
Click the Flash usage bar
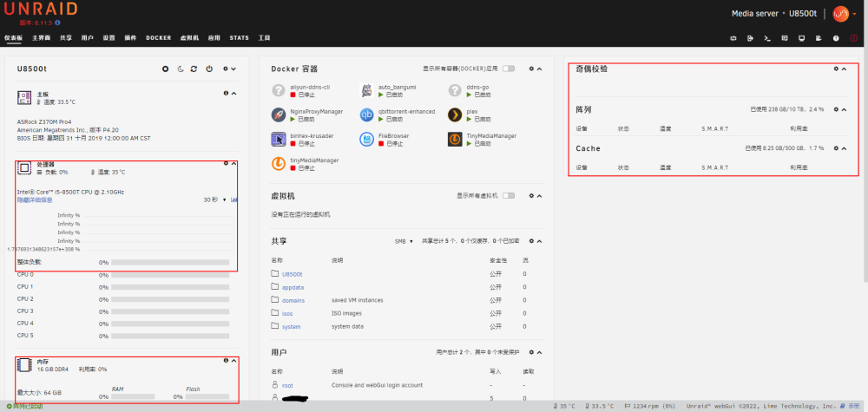207,397
